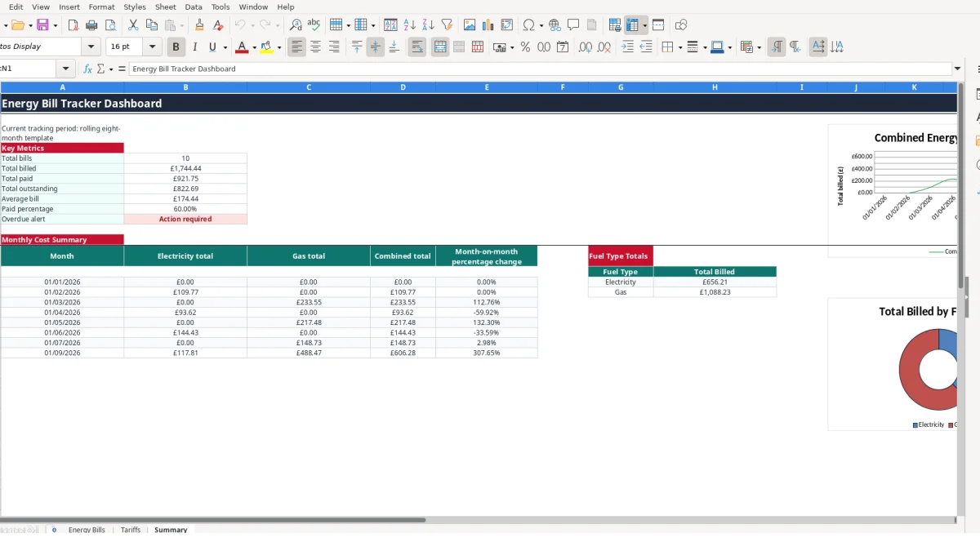Open the Font Size dropdown list

(154, 47)
